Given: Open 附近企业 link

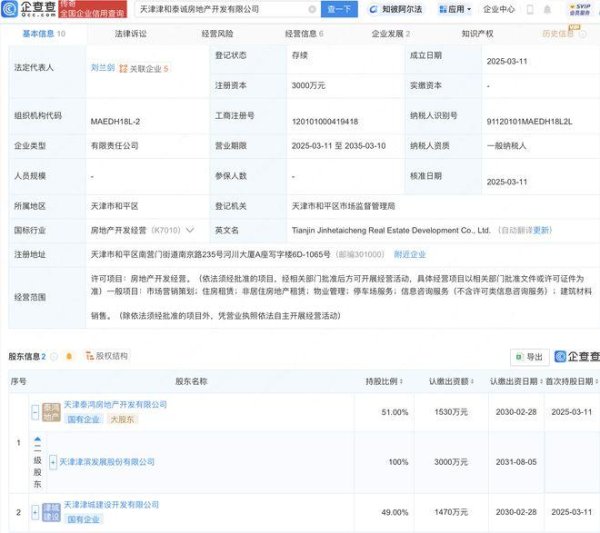Looking at the screenshot, I should tap(409, 254).
